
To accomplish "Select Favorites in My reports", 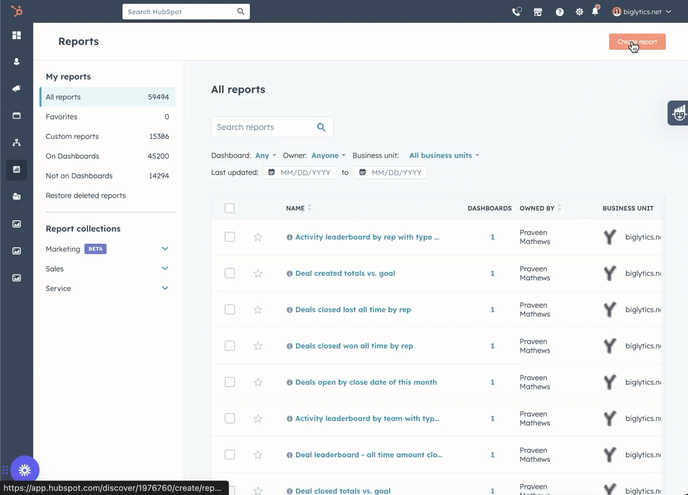I will tap(107, 117).
